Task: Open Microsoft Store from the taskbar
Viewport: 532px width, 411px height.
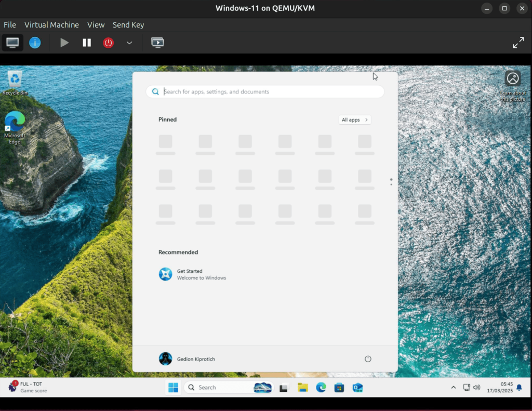Action: click(x=339, y=387)
